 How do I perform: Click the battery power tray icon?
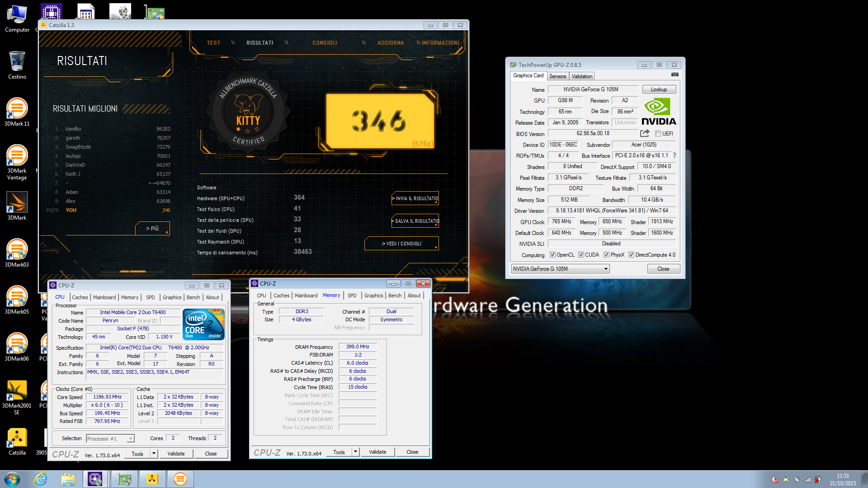point(818,479)
